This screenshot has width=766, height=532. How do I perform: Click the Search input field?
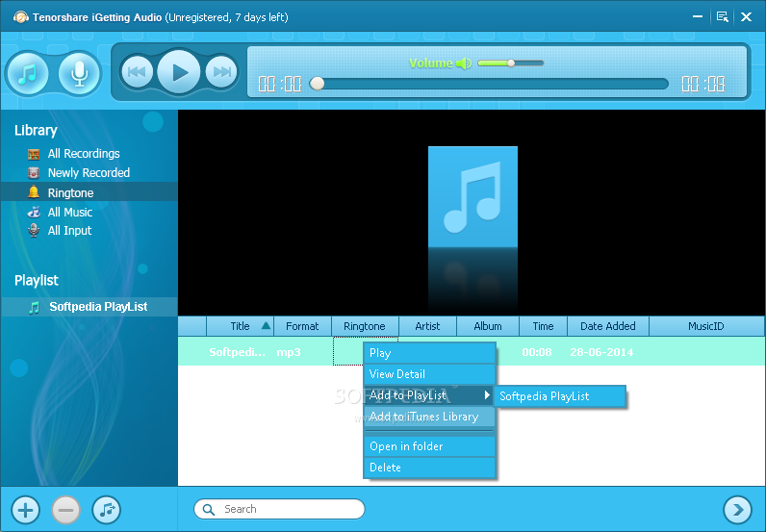[x=279, y=509]
